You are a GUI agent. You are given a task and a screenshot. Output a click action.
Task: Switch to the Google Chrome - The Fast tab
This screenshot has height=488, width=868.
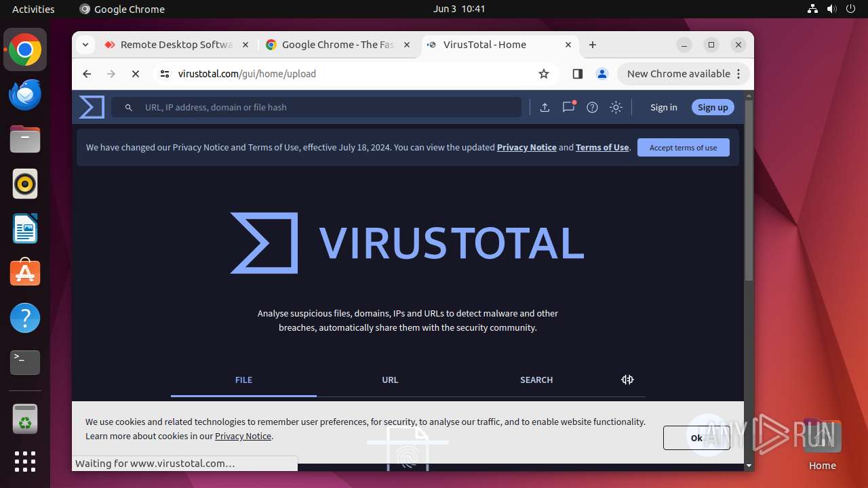pos(337,45)
